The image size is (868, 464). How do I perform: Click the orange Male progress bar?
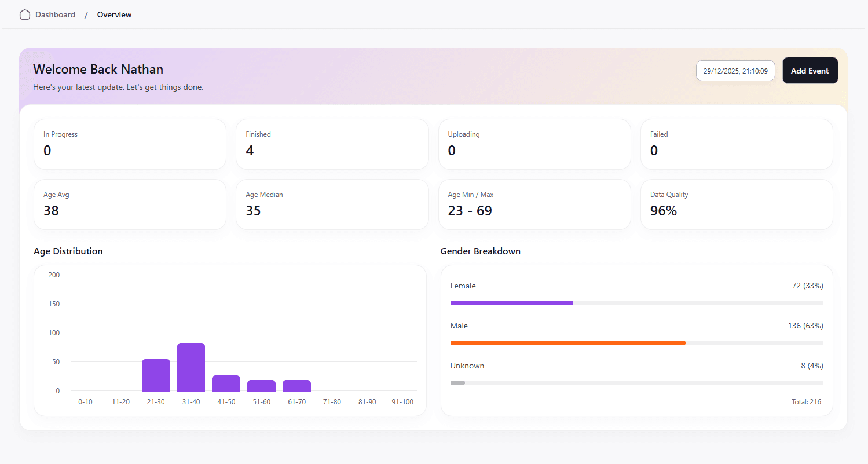(x=567, y=343)
